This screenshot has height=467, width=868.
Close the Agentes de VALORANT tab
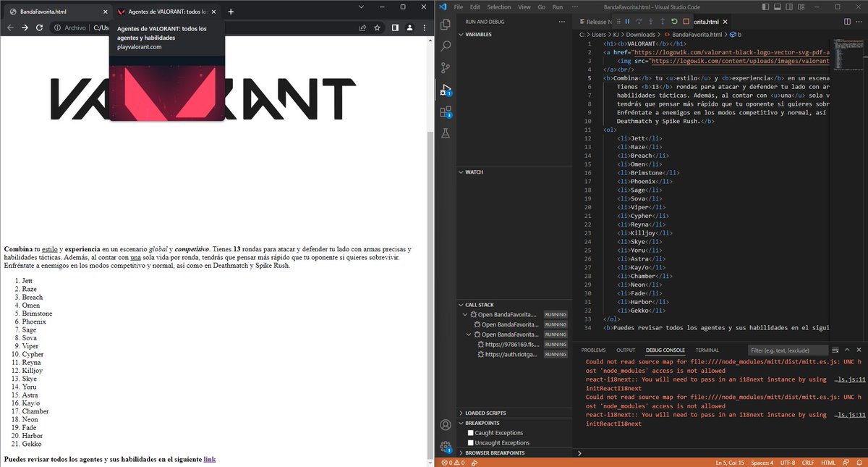(x=214, y=12)
